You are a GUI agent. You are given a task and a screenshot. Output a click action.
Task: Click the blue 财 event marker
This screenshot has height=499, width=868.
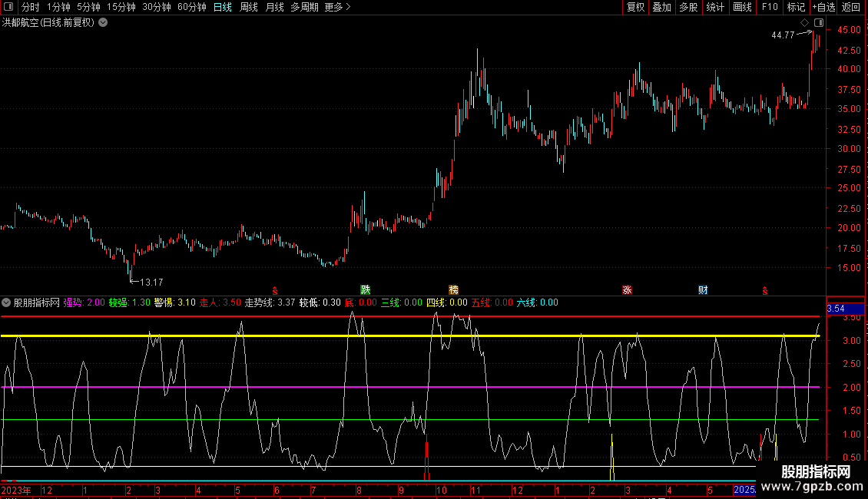pyautogui.click(x=703, y=290)
